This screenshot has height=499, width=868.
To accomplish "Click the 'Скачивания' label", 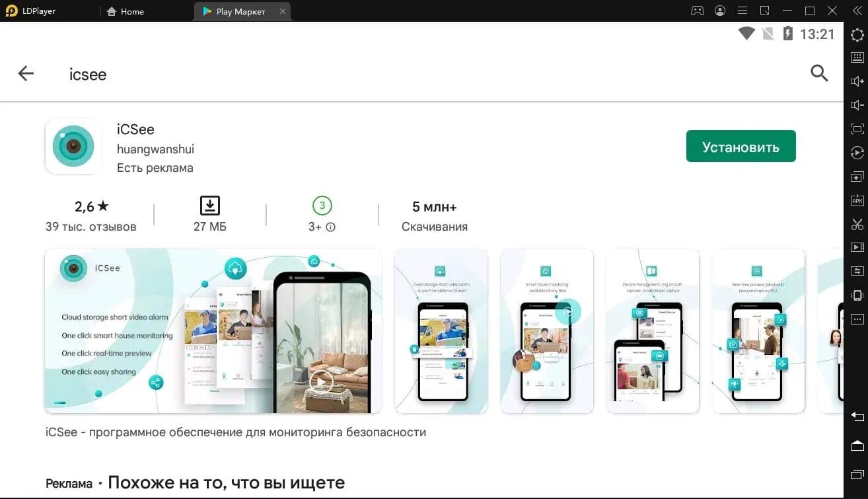I will click(435, 227).
